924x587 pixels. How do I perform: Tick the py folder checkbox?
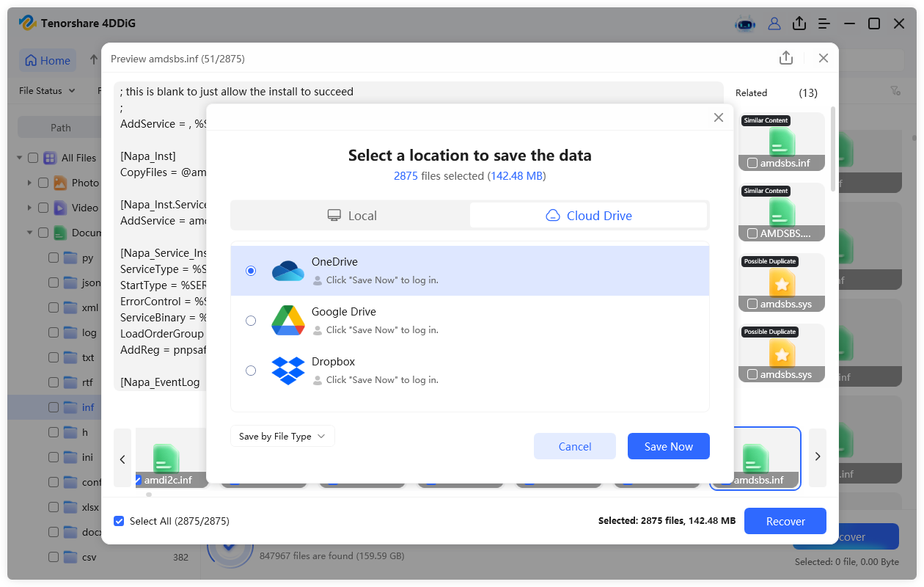point(54,258)
